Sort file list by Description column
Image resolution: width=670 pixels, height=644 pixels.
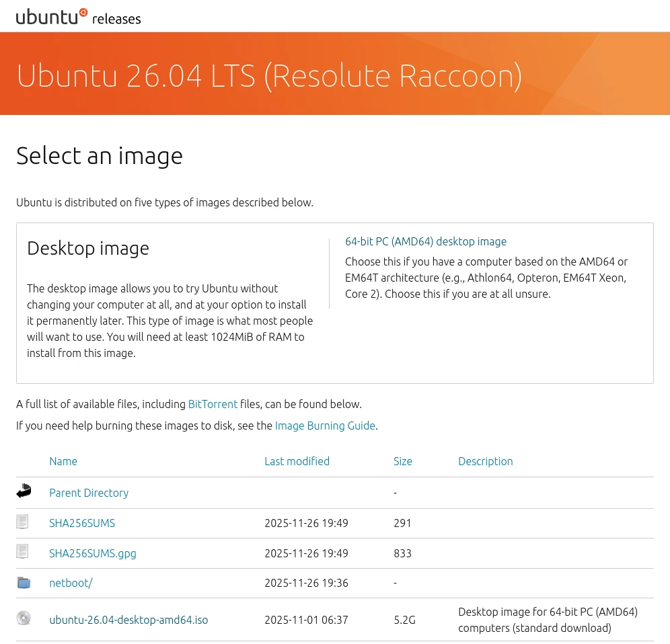click(485, 461)
